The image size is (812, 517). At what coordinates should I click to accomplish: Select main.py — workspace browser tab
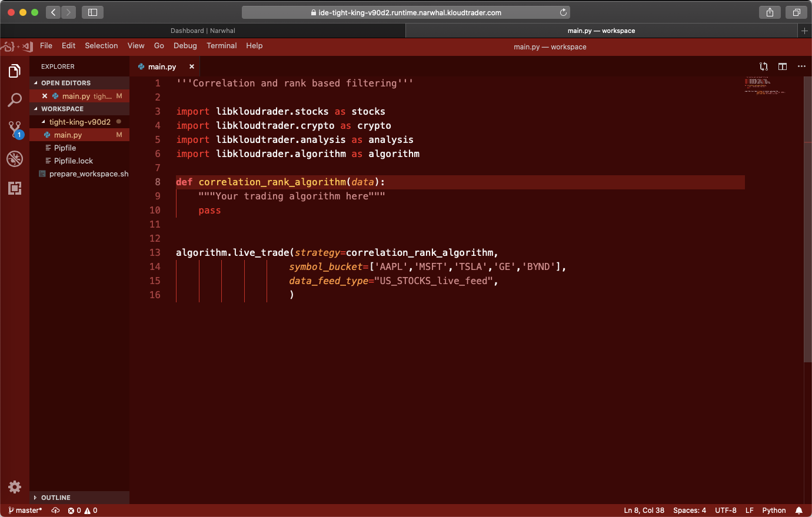coord(601,31)
